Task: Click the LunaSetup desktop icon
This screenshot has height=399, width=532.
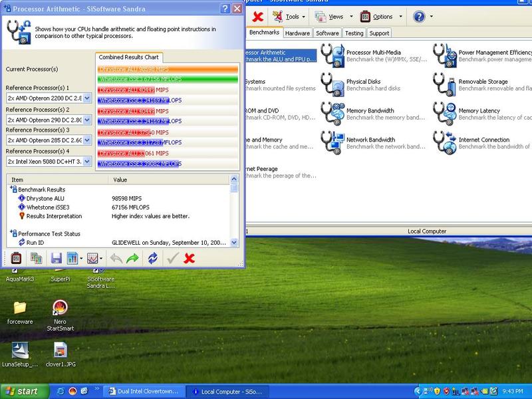Action: (20, 354)
